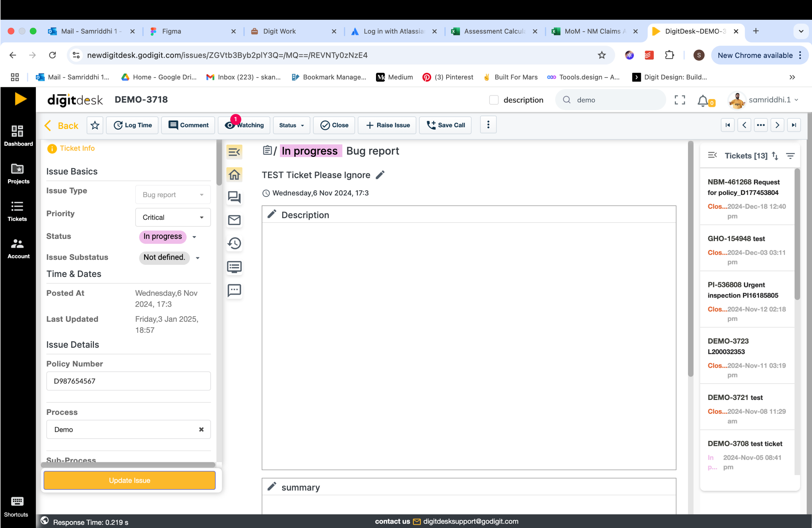Go to next ticket
This screenshot has height=528, width=812.
[777, 125]
